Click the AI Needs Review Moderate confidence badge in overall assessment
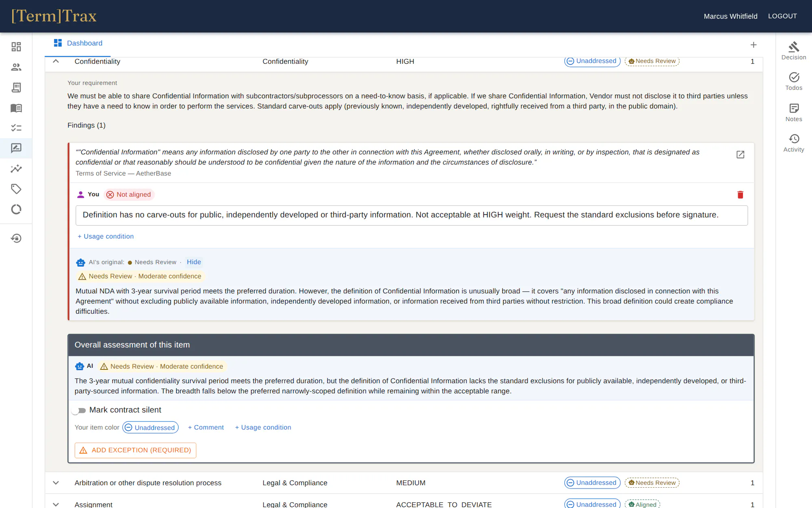Screen dimensions: 812x508 click(162, 367)
